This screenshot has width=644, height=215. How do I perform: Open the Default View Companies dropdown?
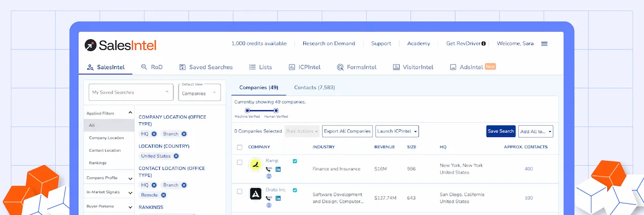[199, 92]
